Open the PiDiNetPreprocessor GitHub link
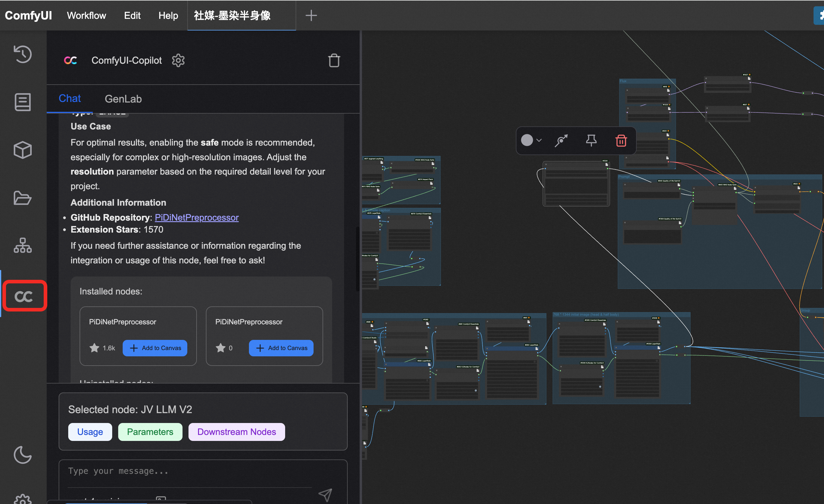This screenshot has width=824, height=504. [x=197, y=218]
